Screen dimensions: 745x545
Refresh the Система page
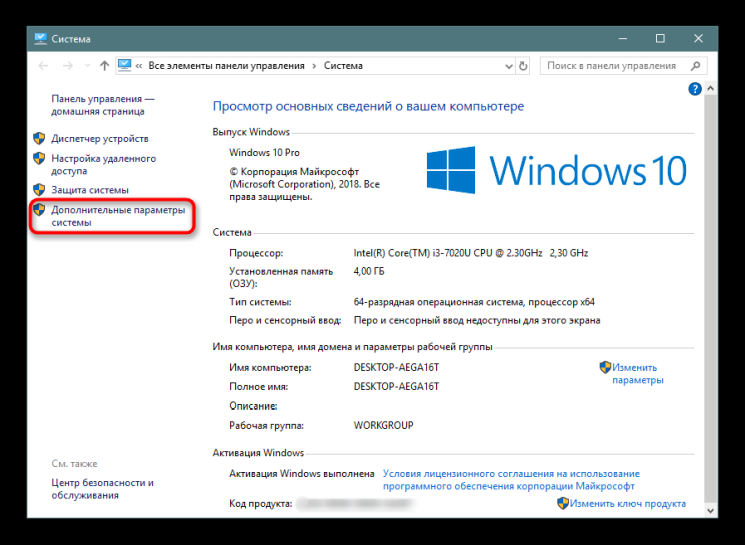coord(523,66)
